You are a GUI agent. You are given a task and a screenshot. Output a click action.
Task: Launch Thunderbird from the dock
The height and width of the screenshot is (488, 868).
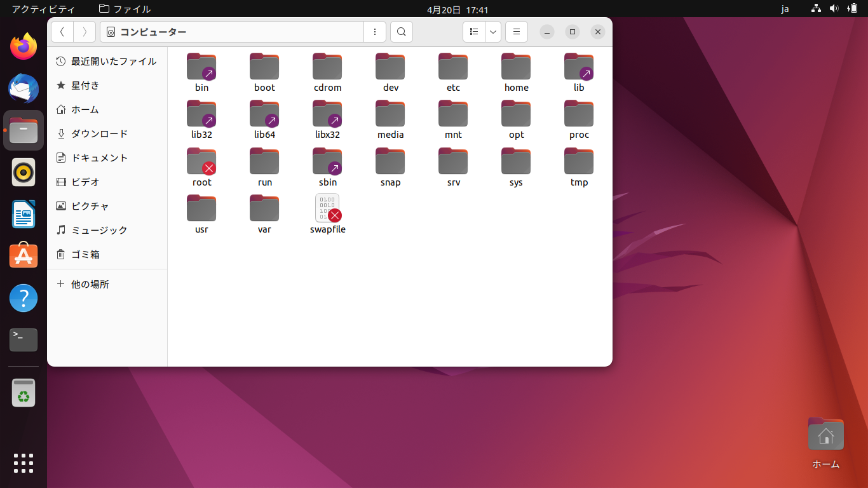24,88
